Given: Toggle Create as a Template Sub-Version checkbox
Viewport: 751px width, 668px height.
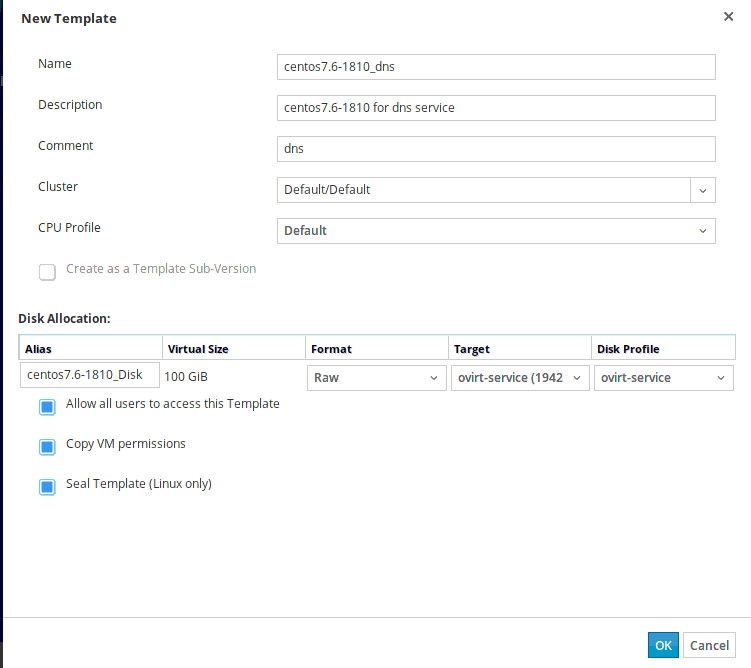Looking at the screenshot, I should tap(47, 272).
